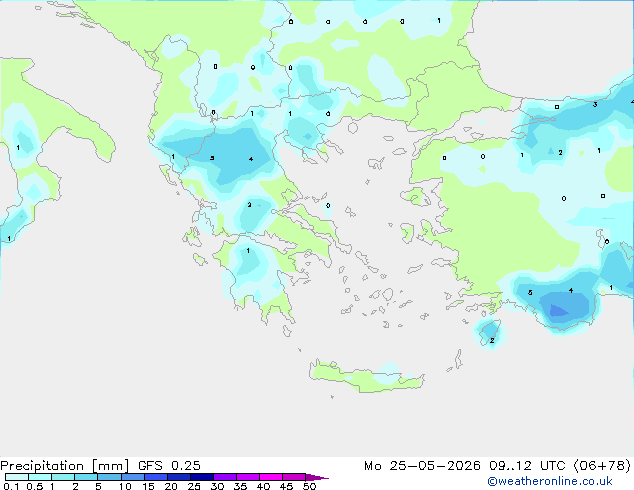The width and height of the screenshot is (634, 490).
Task: Click the 0.1–0.5 mm legend color swatch
Action: [17, 477]
